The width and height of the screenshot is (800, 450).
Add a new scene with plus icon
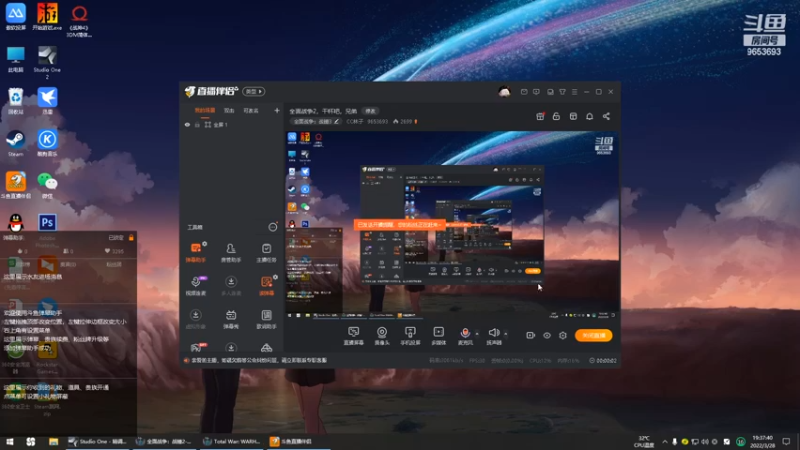pos(277,110)
